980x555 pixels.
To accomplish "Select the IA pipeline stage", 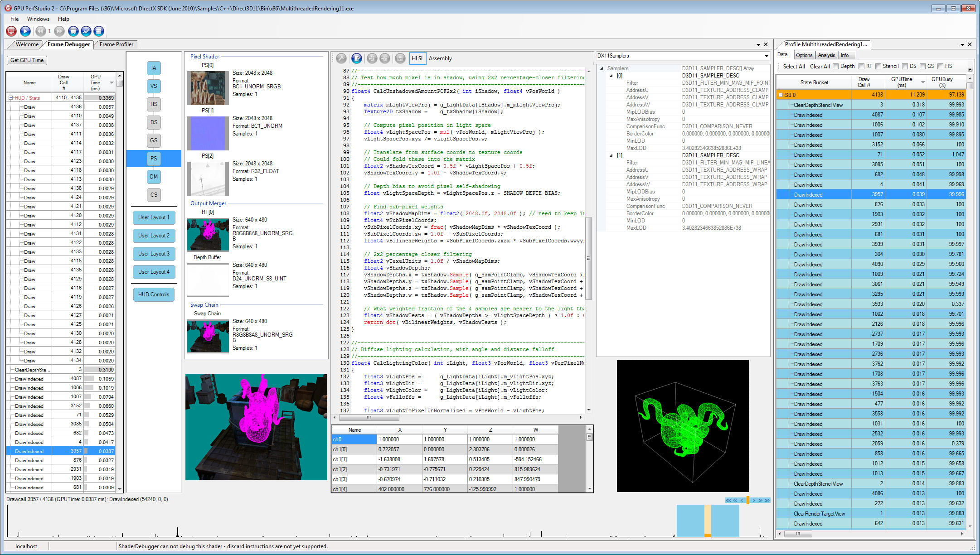I will [x=154, y=68].
